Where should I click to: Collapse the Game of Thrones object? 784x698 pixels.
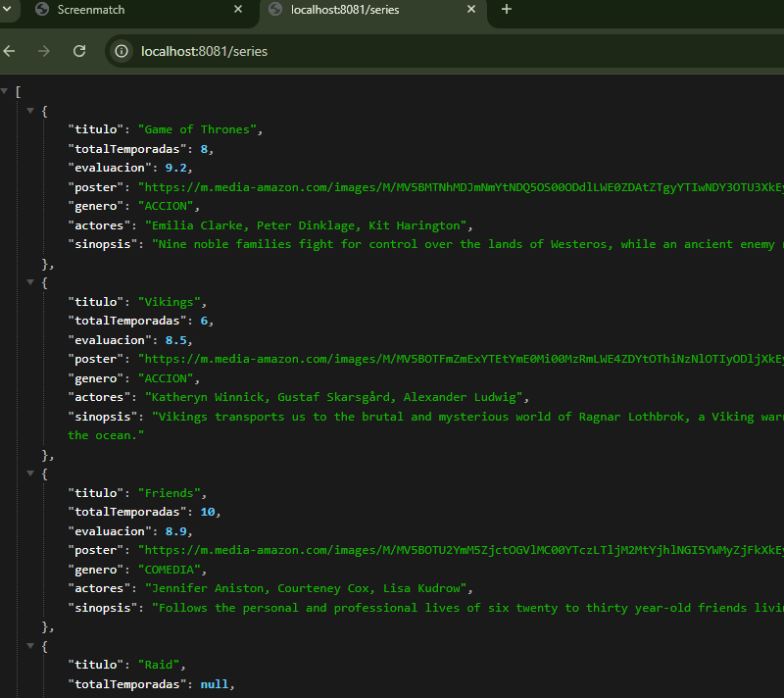(x=30, y=111)
